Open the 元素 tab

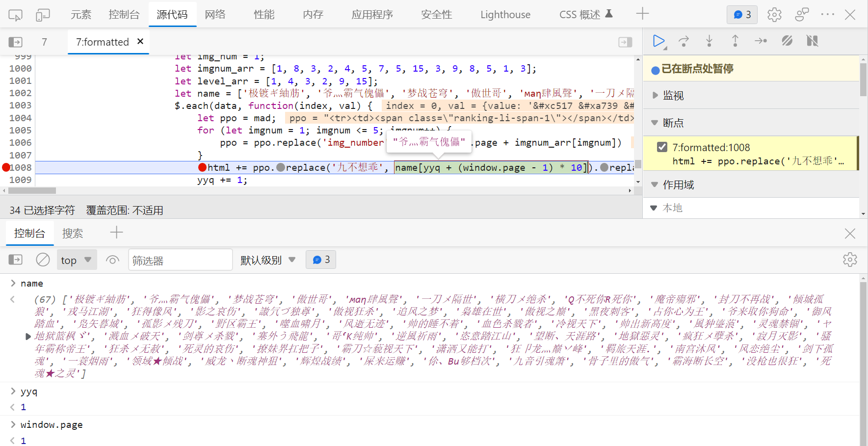81,15
